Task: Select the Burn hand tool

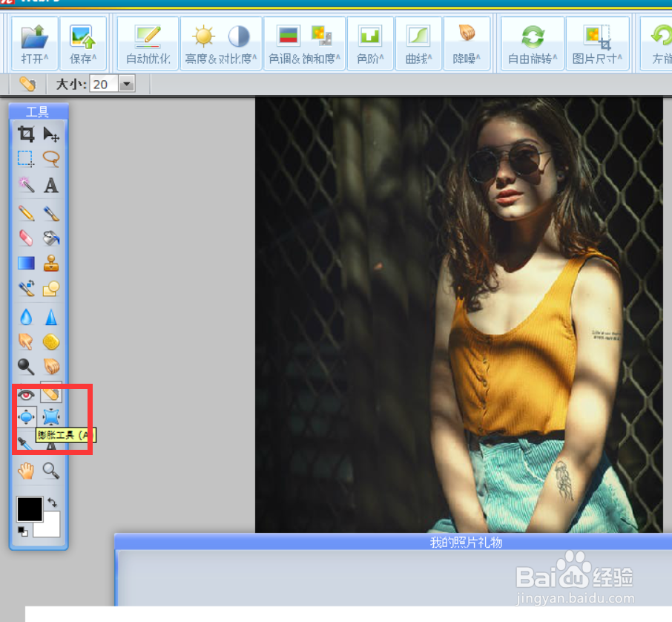Action: pyautogui.click(x=51, y=367)
